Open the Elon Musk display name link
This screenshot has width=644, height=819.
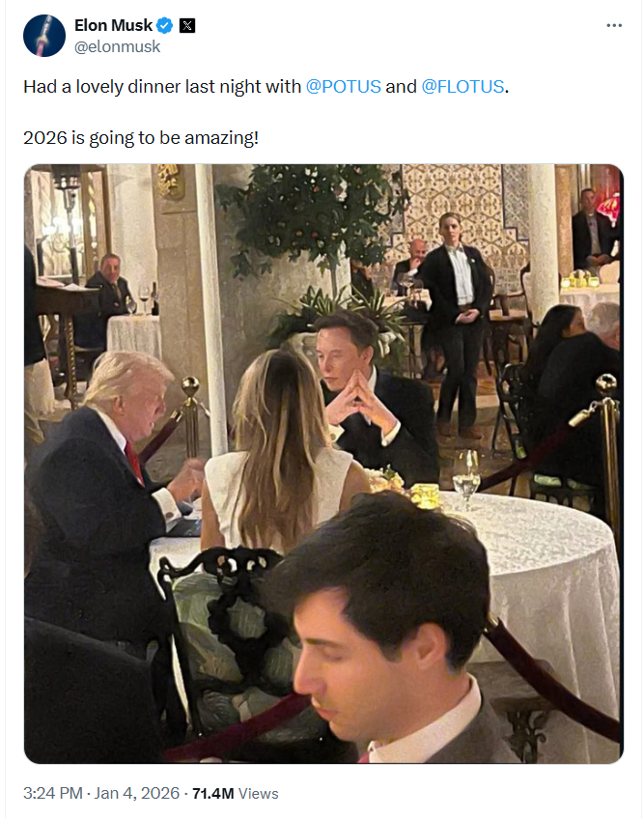coord(113,26)
